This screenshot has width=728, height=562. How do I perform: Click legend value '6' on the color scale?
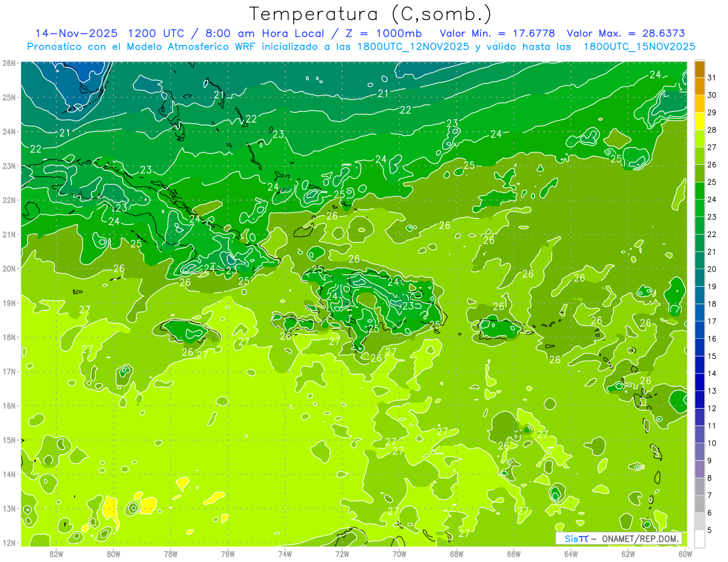pos(710,512)
